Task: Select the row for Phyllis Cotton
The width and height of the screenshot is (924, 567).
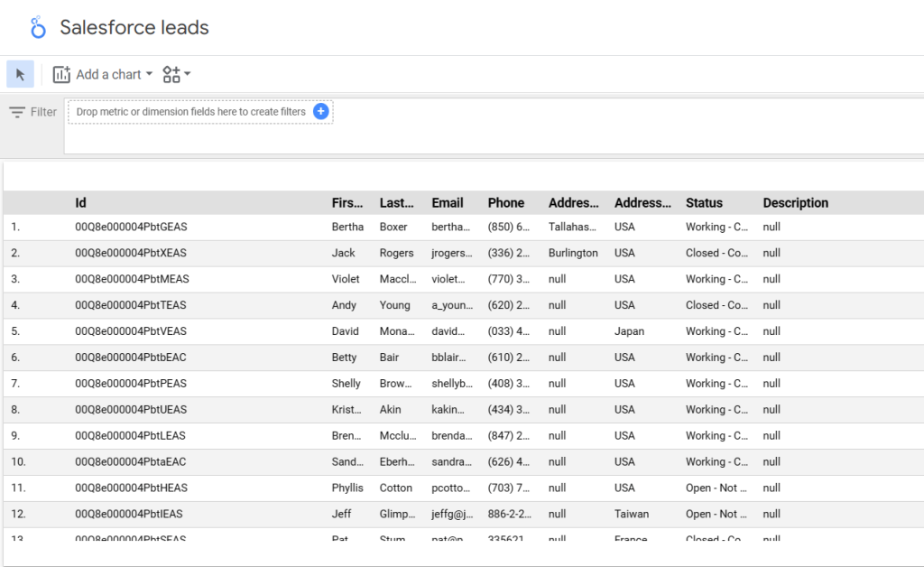Action: (463, 488)
